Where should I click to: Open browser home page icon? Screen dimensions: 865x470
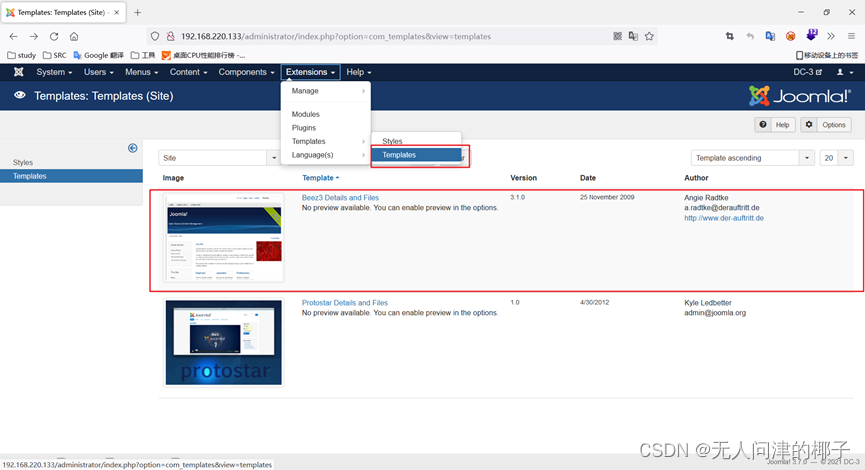[74, 36]
